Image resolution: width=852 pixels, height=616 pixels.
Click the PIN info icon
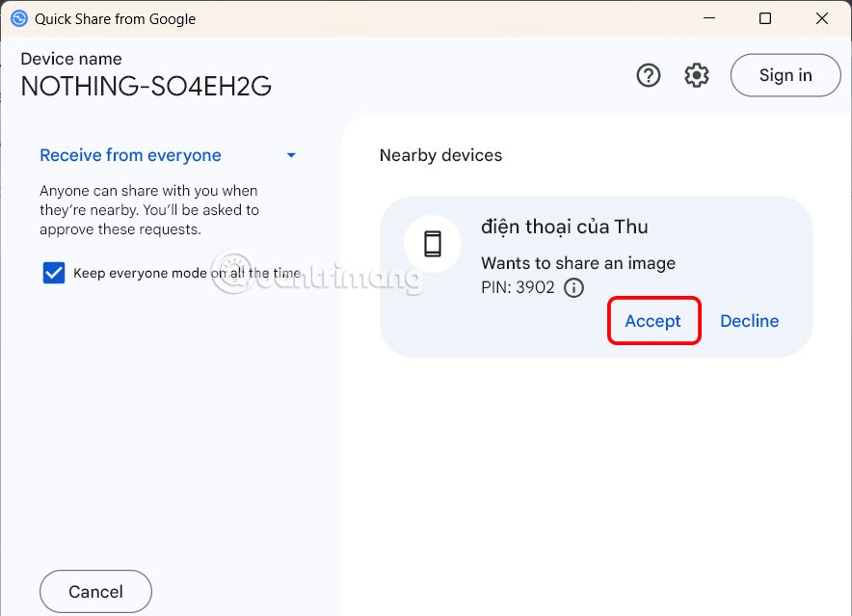pos(573,287)
